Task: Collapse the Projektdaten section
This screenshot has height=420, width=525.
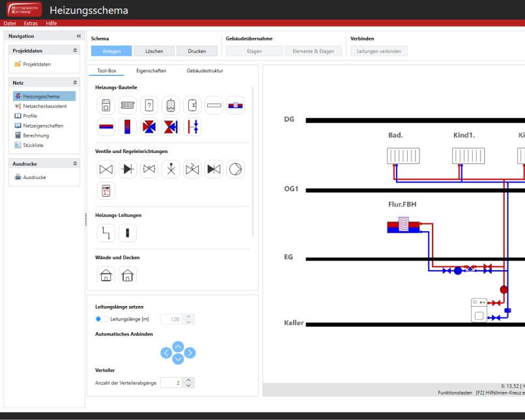Action: (x=75, y=50)
